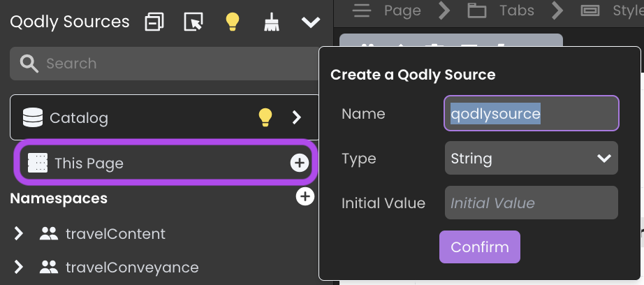
Task: Click the Page breadcrumb item
Action: (x=402, y=10)
